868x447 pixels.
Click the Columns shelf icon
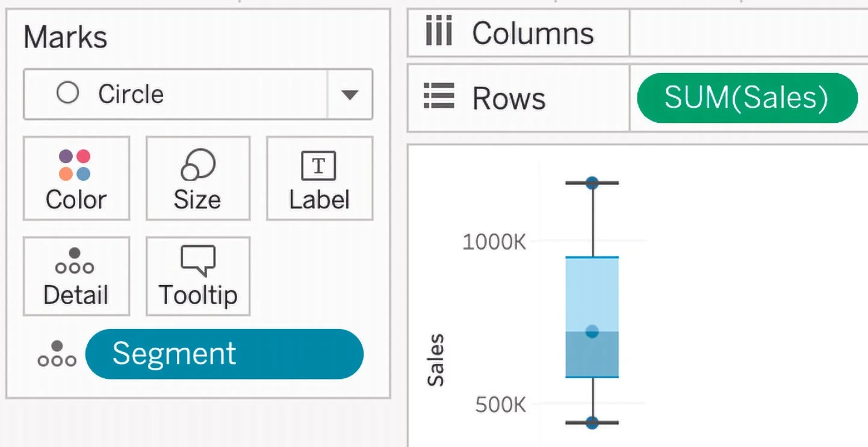pos(439,32)
